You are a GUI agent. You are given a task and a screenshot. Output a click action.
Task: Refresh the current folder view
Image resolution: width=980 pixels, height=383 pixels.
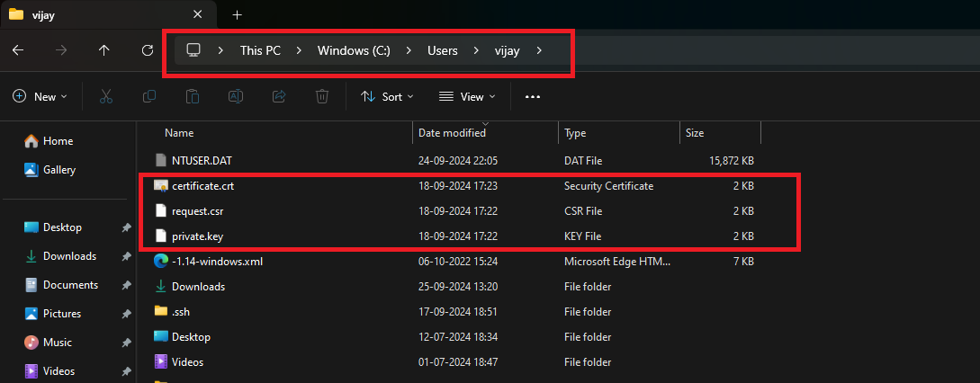point(148,50)
